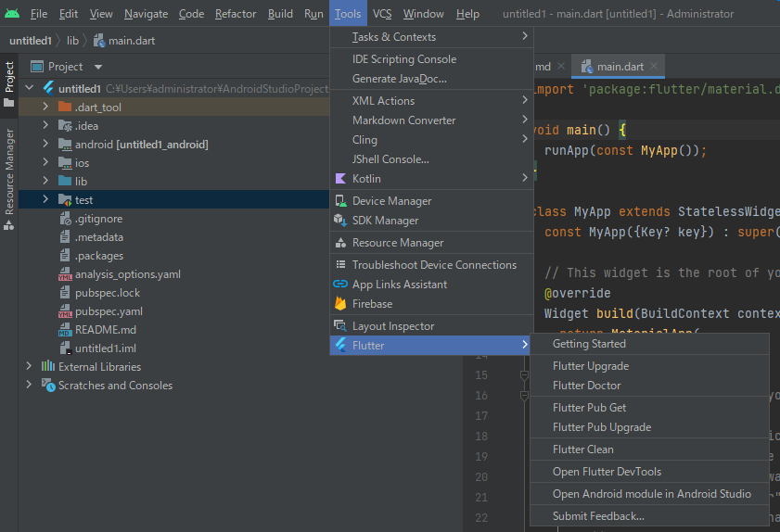Expand the test folder node

tap(45, 199)
